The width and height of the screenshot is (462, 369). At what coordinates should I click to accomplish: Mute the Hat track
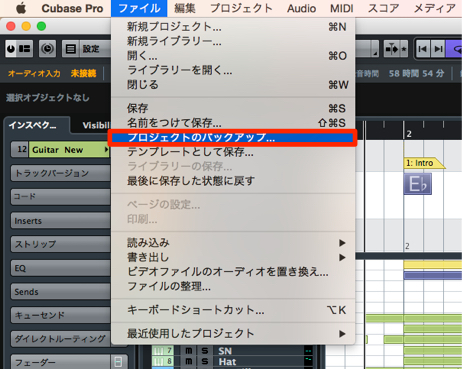189,361
